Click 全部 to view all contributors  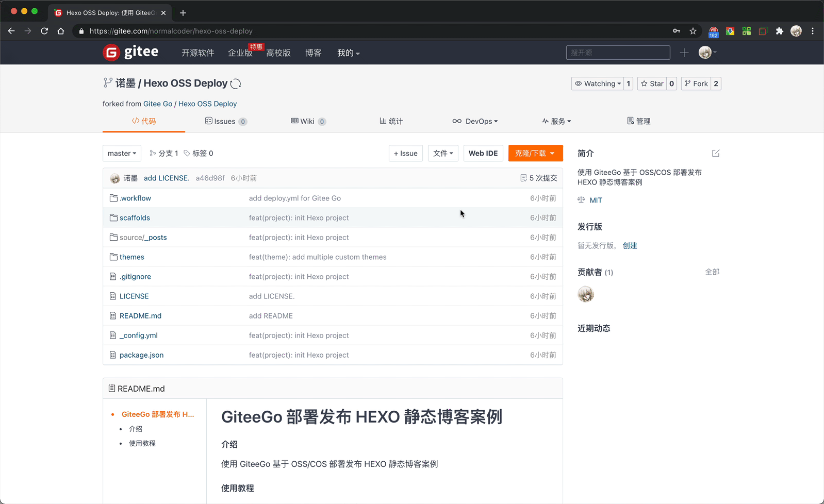point(712,272)
